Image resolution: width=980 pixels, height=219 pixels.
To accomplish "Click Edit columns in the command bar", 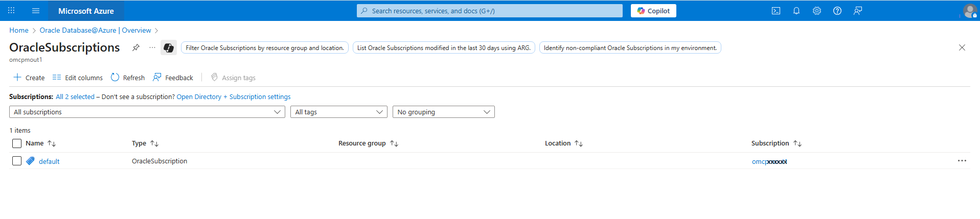I will (x=78, y=78).
